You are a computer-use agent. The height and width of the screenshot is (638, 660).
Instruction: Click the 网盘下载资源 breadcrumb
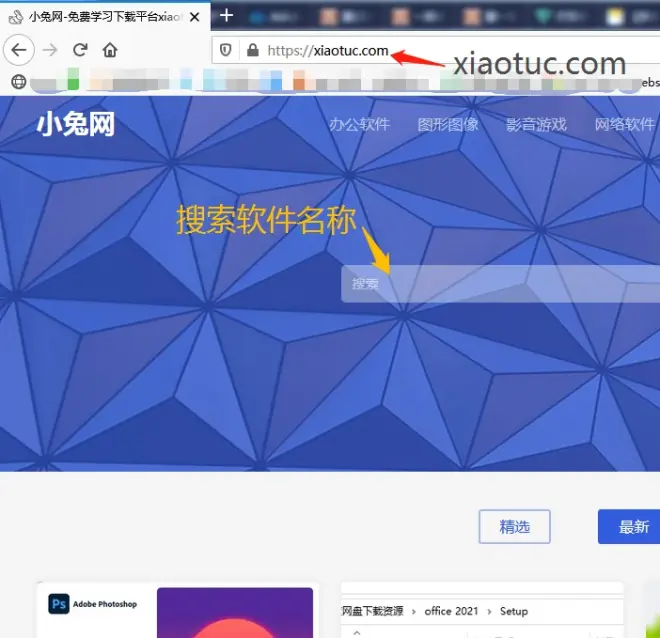[372, 611]
